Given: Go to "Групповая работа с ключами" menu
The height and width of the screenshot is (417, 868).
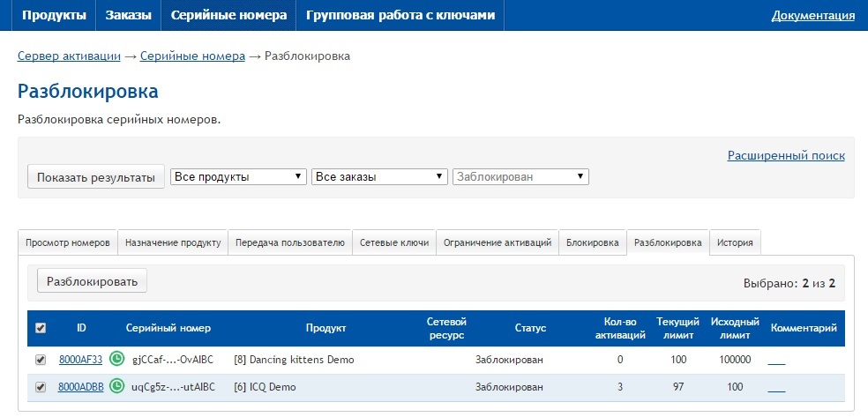Looking at the screenshot, I should click(400, 15).
